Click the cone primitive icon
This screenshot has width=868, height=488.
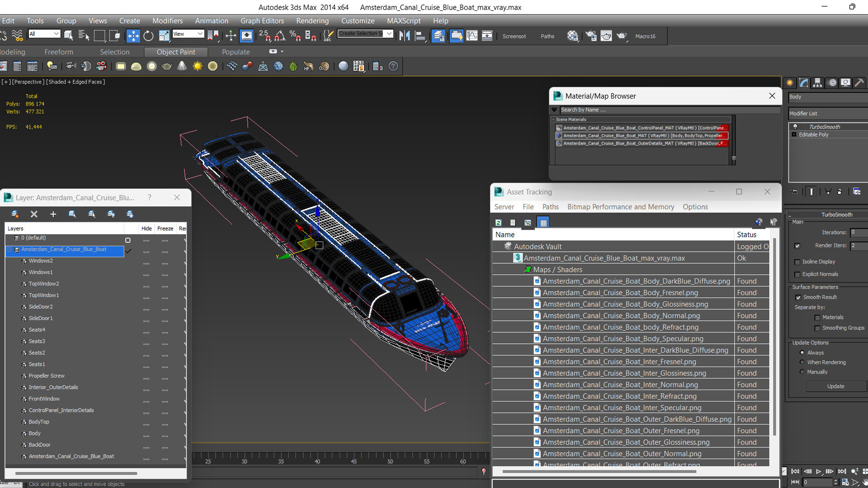(x=182, y=66)
